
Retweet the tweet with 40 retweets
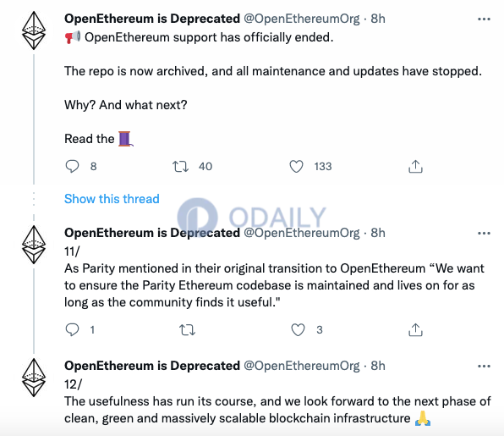pos(180,166)
